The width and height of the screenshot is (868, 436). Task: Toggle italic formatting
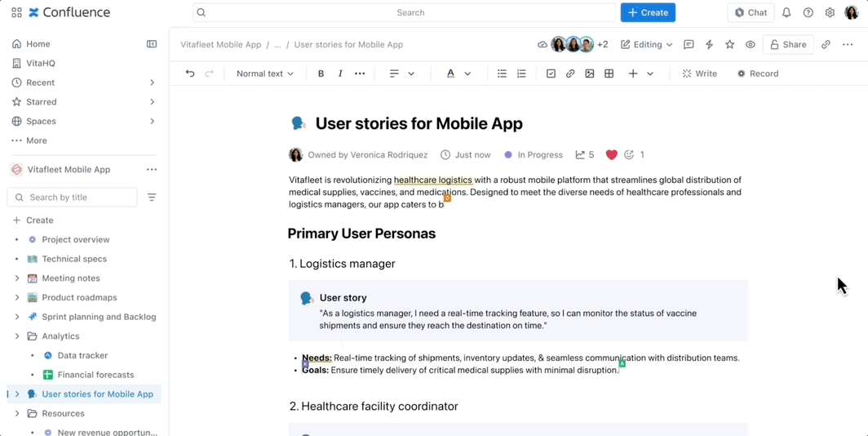(x=340, y=73)
